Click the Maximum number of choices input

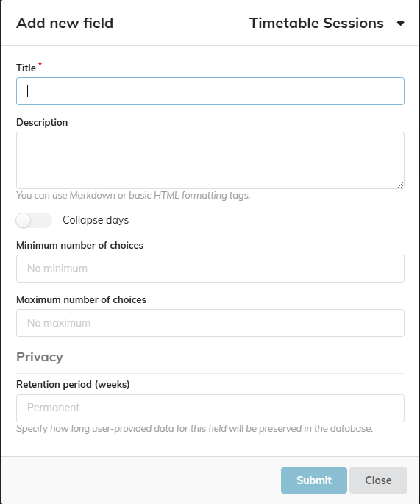pyautogui.click(x=210, y=323)
